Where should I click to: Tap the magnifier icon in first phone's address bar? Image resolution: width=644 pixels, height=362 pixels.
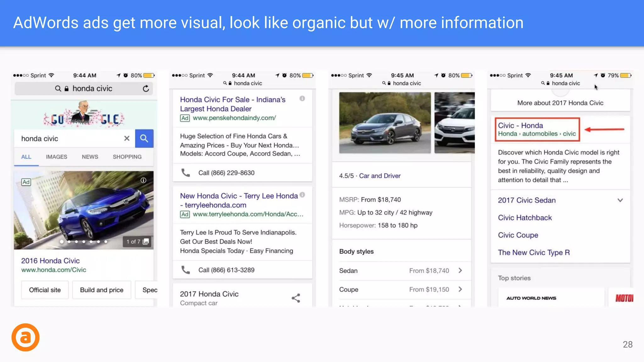pyautogui.click(x=58, y=89)
